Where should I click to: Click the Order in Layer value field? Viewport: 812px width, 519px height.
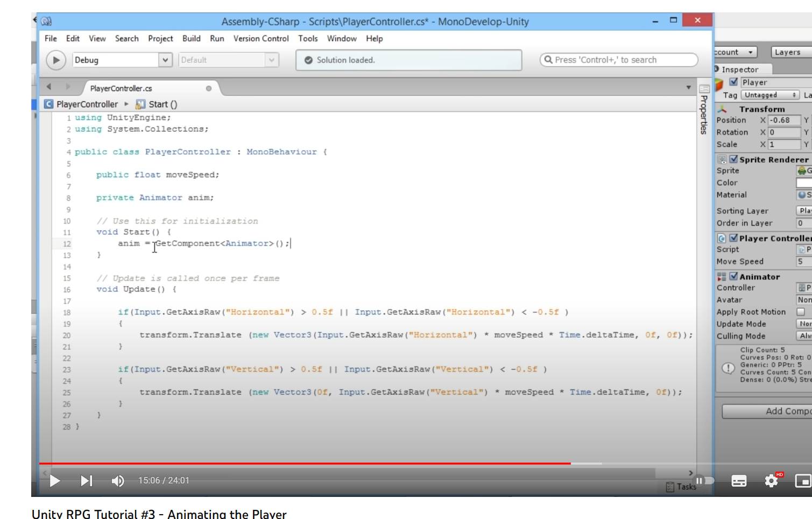(x=804, y=223)
